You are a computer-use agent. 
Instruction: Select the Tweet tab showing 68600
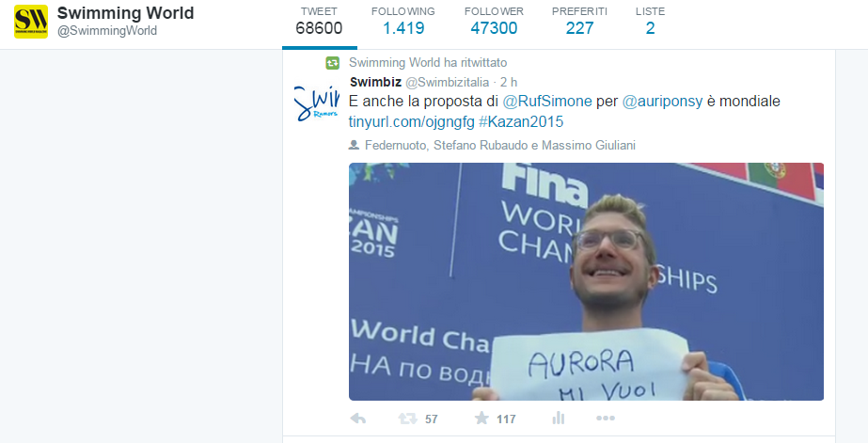click(x=320, y=23)
